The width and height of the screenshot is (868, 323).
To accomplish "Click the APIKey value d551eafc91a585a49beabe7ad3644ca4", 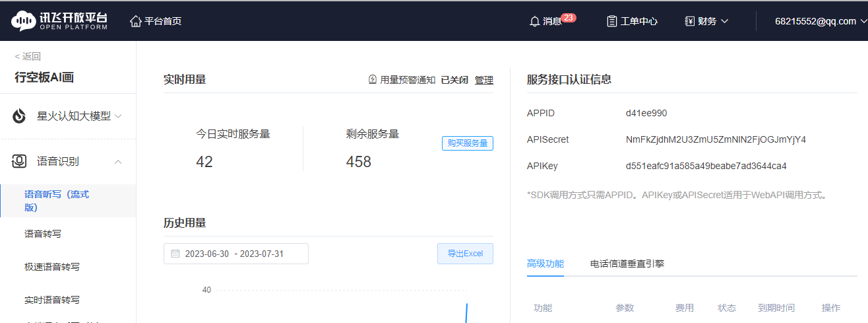I will 706,166.
